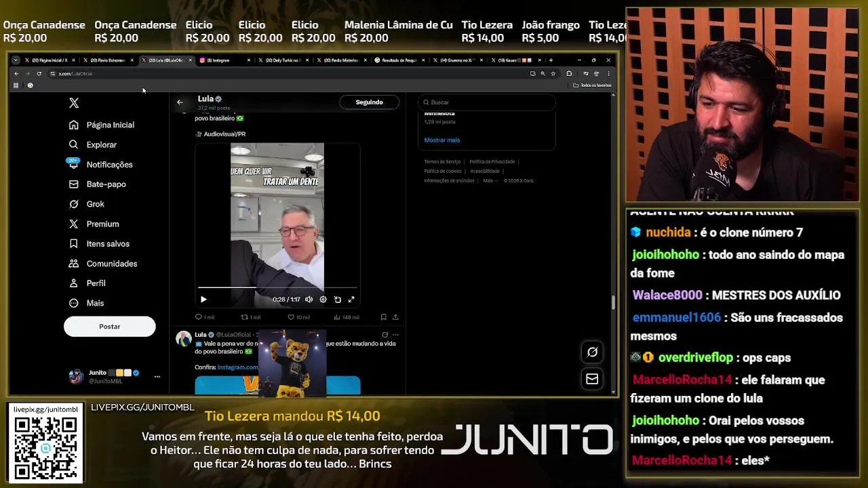Seek on the video progress bar

tap(277, 288)
